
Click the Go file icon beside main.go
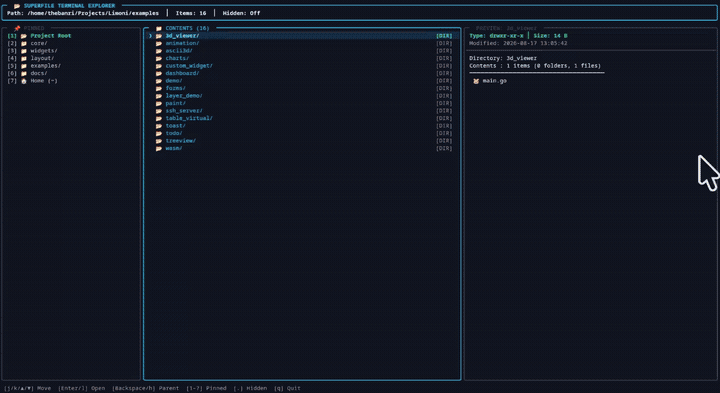pyautogui.click(x=476, y=81)
